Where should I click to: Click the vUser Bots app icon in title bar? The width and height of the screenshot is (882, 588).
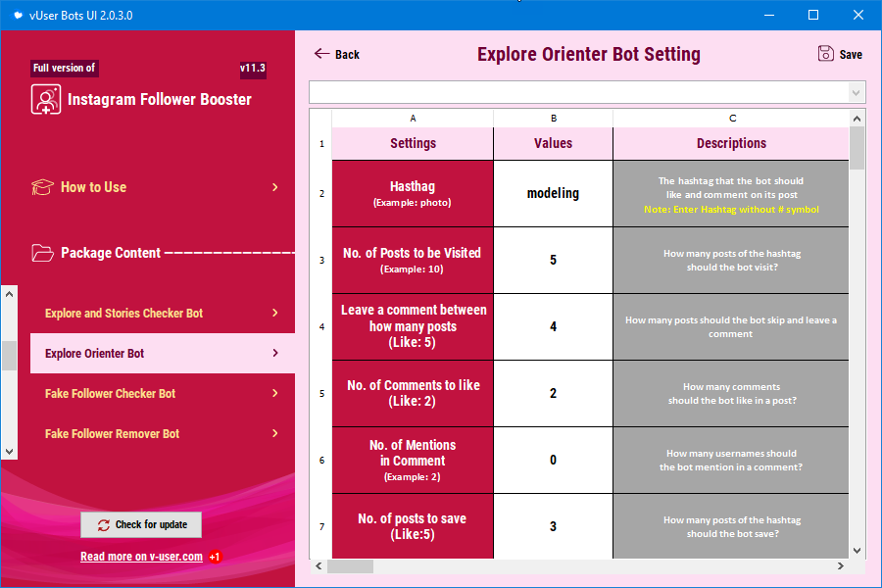(x=18, y=16)
